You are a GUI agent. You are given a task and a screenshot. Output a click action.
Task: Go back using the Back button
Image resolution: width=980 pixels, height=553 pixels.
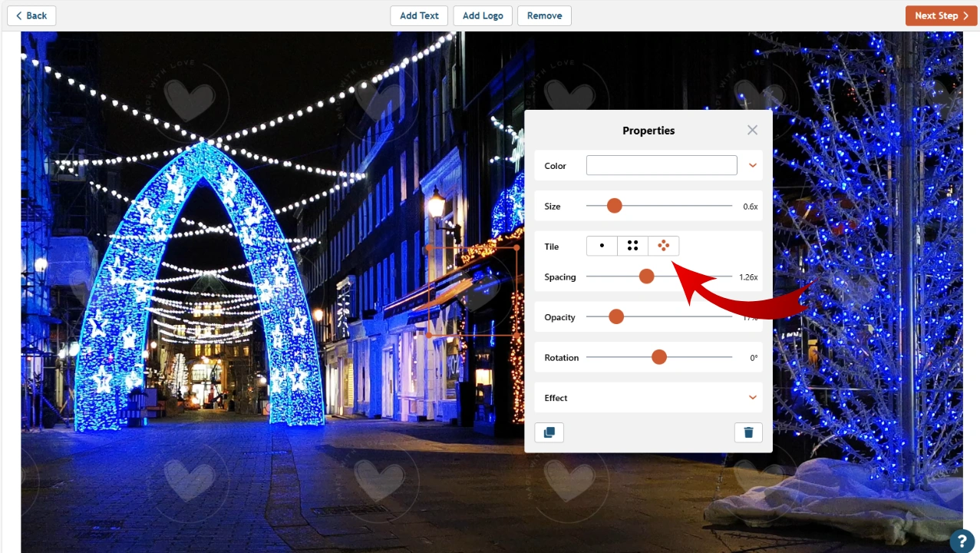tap(31, 15)
